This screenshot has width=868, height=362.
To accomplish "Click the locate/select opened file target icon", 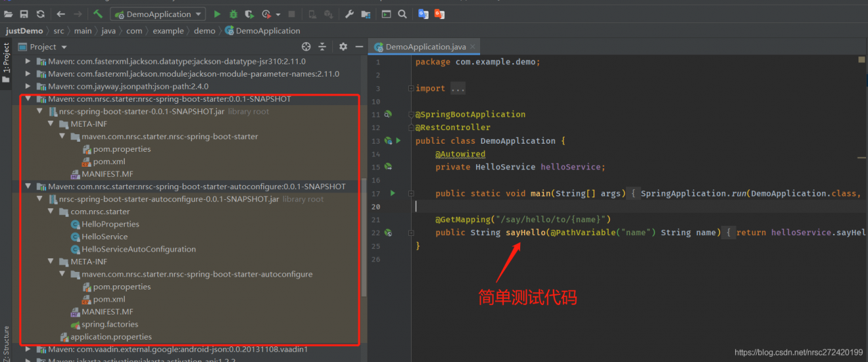I will pos(306,47).
